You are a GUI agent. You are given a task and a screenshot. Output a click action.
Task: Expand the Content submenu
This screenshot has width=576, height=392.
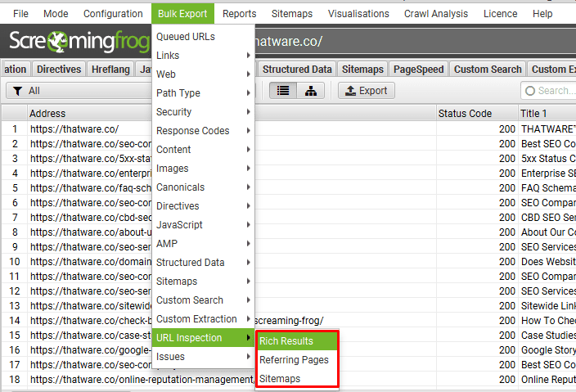coord(203,150)
